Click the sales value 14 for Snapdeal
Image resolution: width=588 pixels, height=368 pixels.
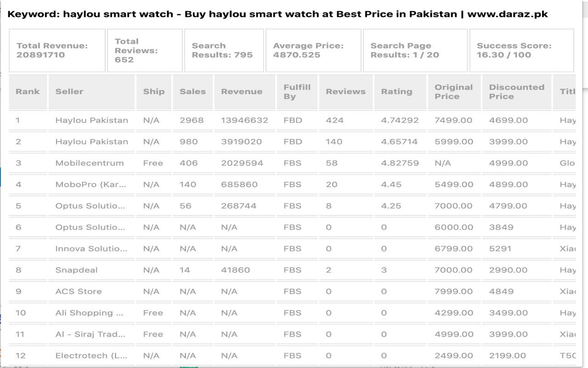(x=185, y=270)
